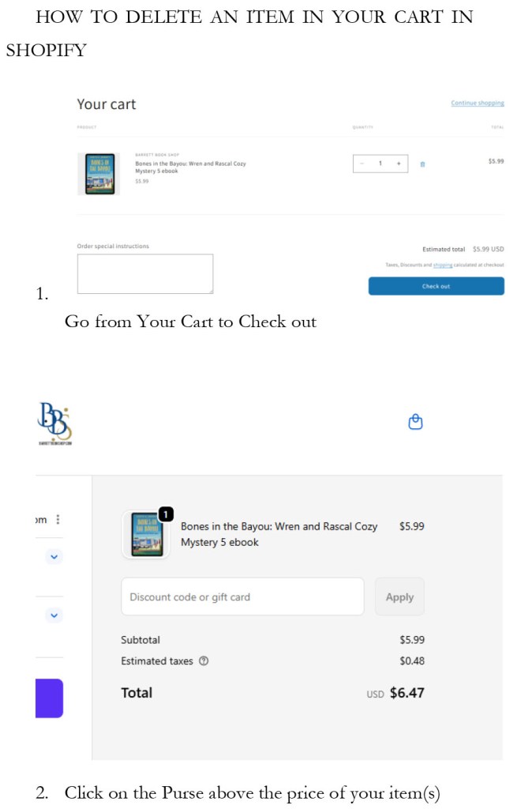
Task: Click the Apply discount button
Action: [x=399, y=596]
